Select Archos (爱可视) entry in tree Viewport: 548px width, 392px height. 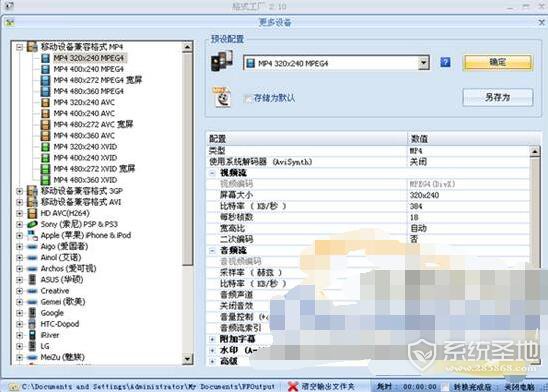pos(68,269)
